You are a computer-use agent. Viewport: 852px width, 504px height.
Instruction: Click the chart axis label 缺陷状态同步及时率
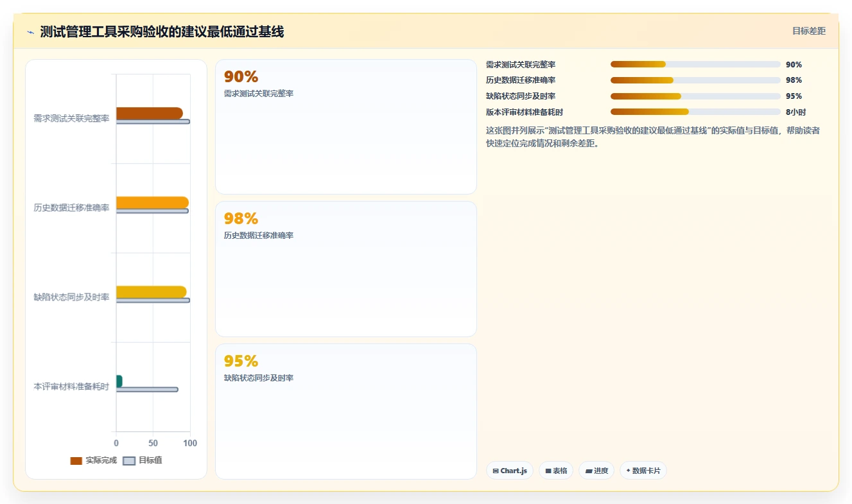[71, 297]
